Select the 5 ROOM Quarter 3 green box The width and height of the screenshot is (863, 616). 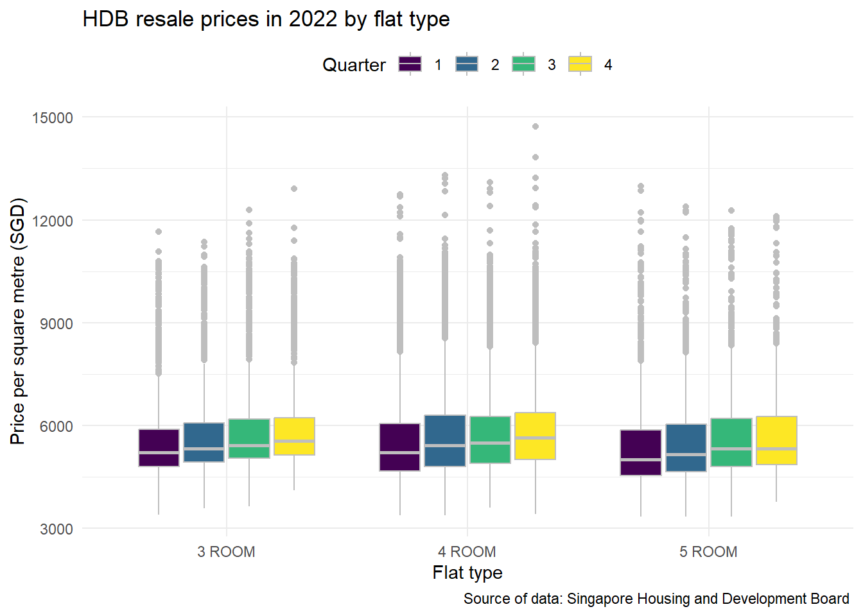[731, 442]
